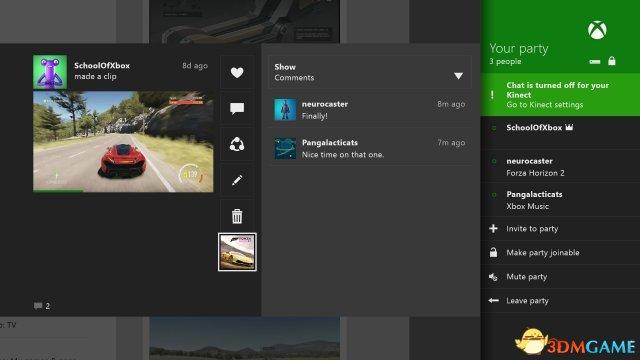The image size is (640, 360).
Task: Click the SchoolOfXbox name on the clip post
Action: [x=102, y=65]
